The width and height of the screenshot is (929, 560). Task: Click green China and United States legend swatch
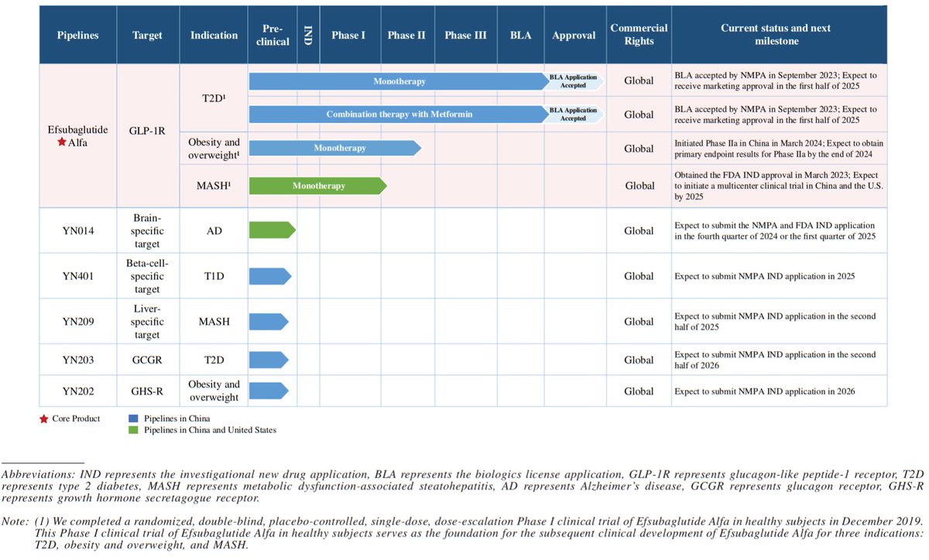pyautogui.click(x=133, y=430)
